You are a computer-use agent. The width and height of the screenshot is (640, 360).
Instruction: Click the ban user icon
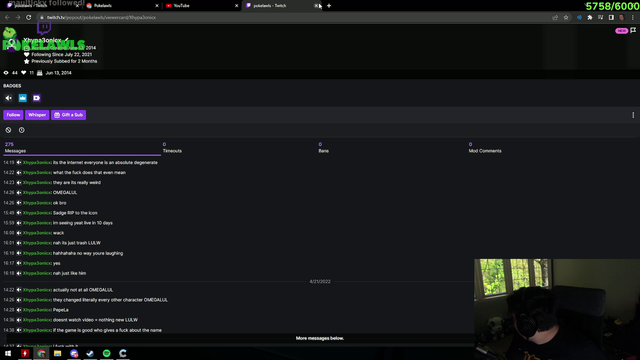(8, 130)
